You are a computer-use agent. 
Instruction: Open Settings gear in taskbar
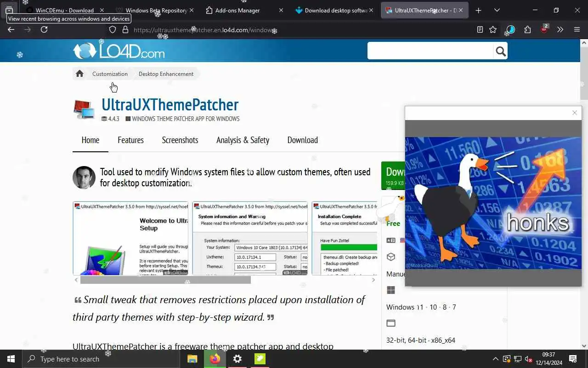tap(237, 359)
